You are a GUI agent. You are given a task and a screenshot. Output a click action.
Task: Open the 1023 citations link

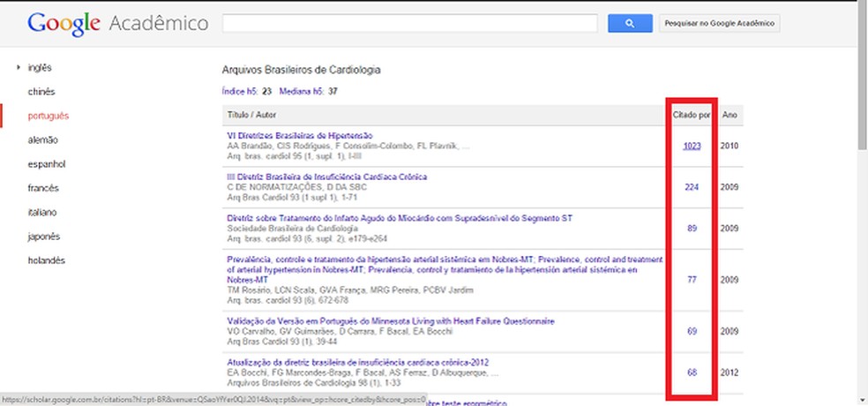[x=692, y=146]
